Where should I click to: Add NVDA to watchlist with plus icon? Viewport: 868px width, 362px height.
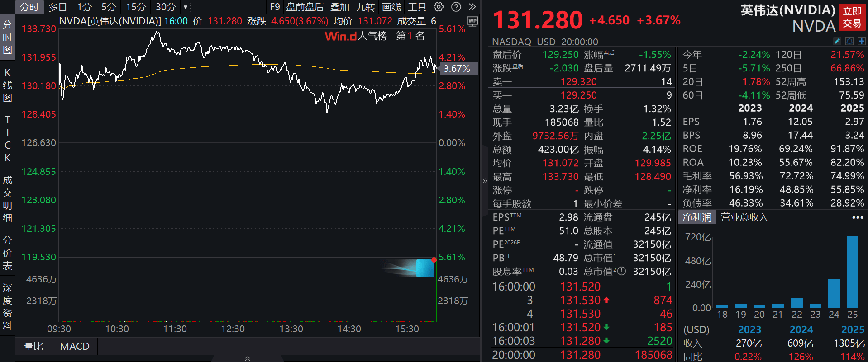[861, 41]
